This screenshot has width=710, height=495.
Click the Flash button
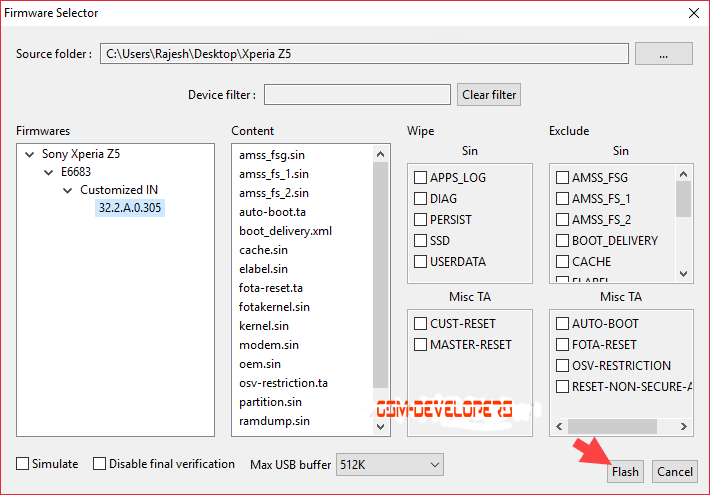[625, 471]
